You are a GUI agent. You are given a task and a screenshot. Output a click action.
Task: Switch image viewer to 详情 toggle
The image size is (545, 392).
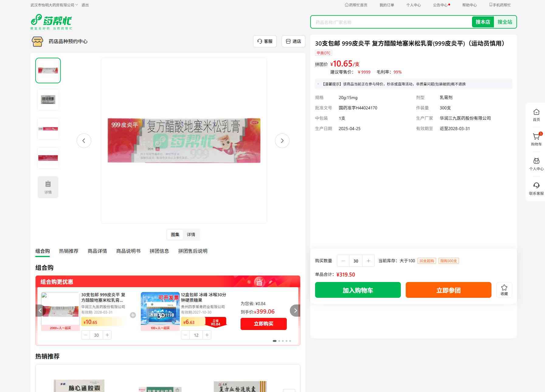[191, 235]
